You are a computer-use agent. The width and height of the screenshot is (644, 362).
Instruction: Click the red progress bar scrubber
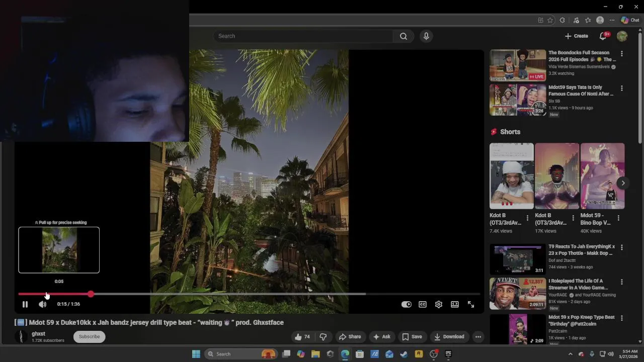(91, 294)
